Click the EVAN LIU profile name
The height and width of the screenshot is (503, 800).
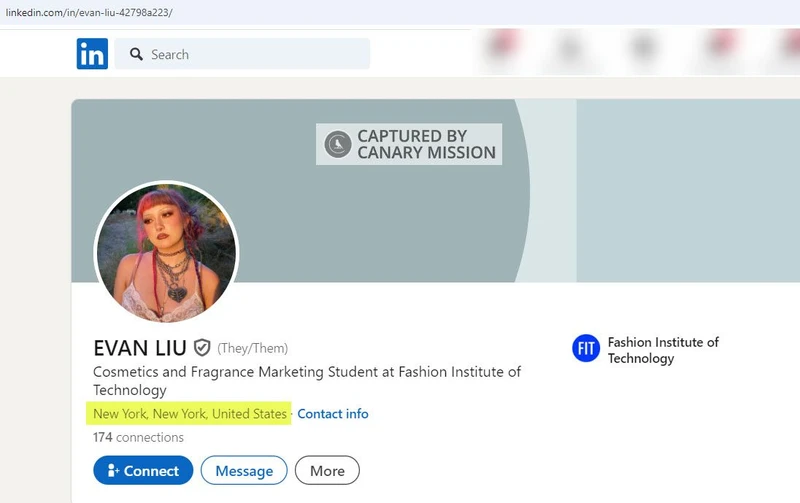(140, 348)
